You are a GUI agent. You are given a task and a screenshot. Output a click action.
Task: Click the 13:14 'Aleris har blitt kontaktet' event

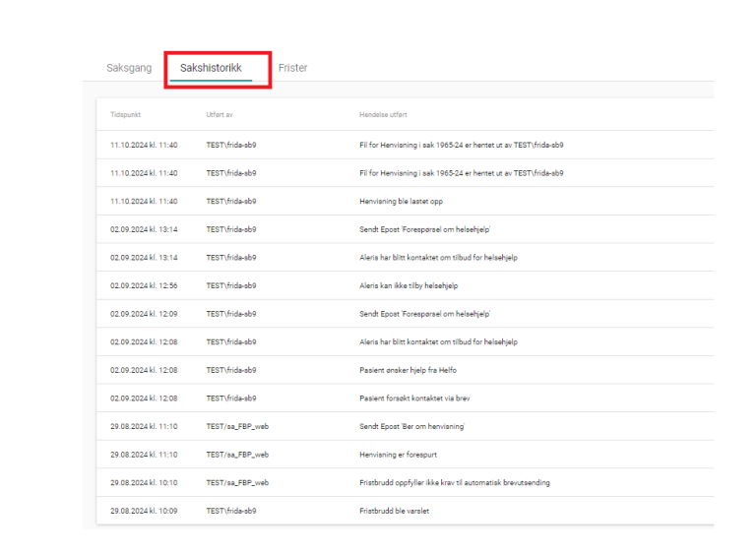[438, 258]
